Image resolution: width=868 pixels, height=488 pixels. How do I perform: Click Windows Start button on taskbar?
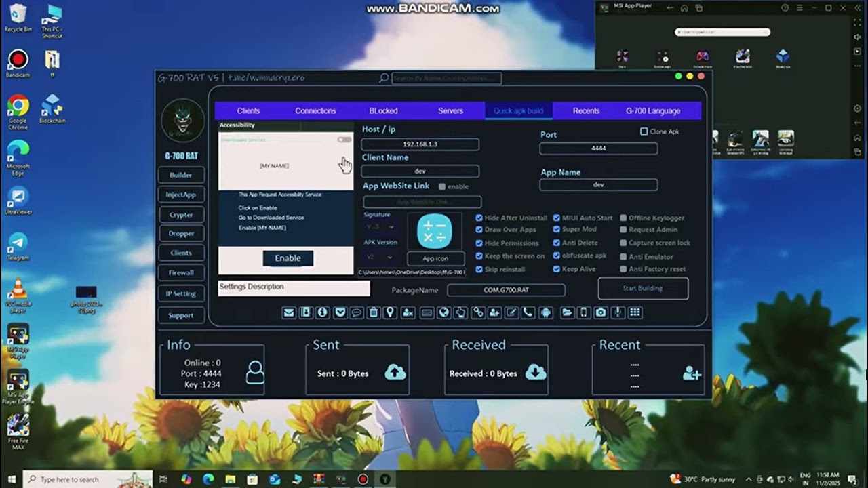click(x=12, y=479)
